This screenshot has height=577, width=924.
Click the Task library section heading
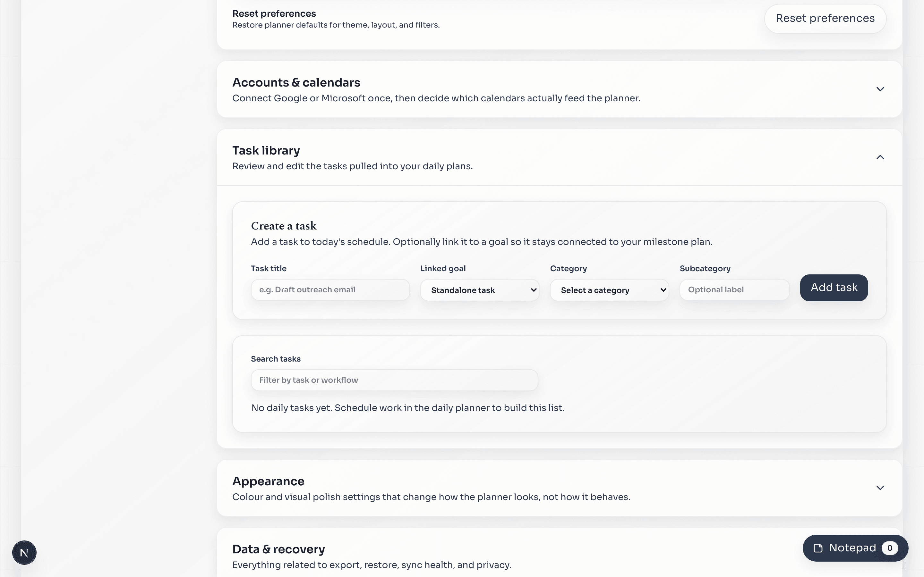click(x=266, y=150)
